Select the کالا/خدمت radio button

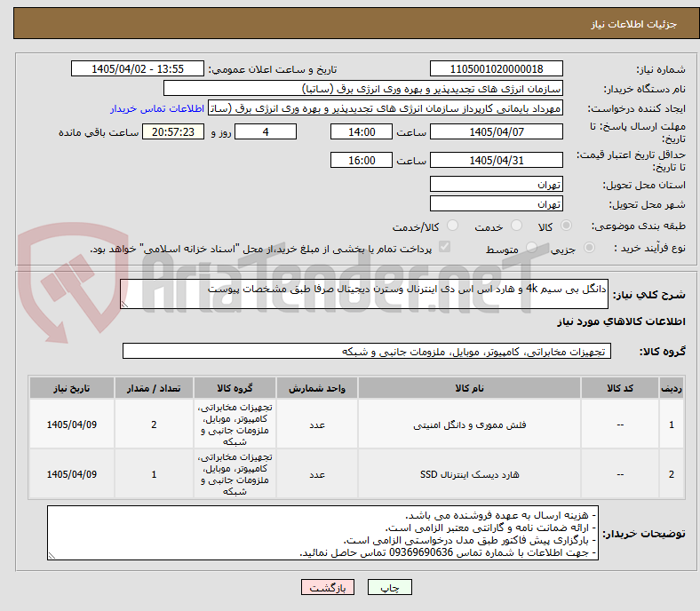pos(453,226)
